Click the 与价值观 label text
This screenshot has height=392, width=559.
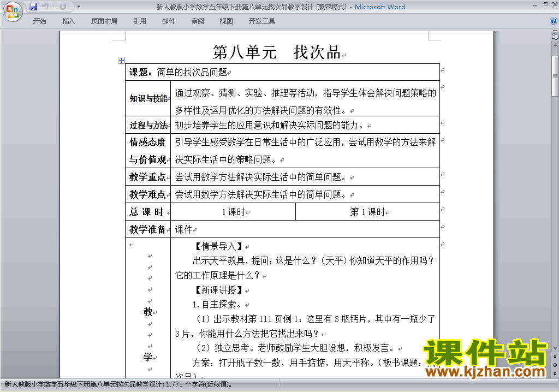147,159
